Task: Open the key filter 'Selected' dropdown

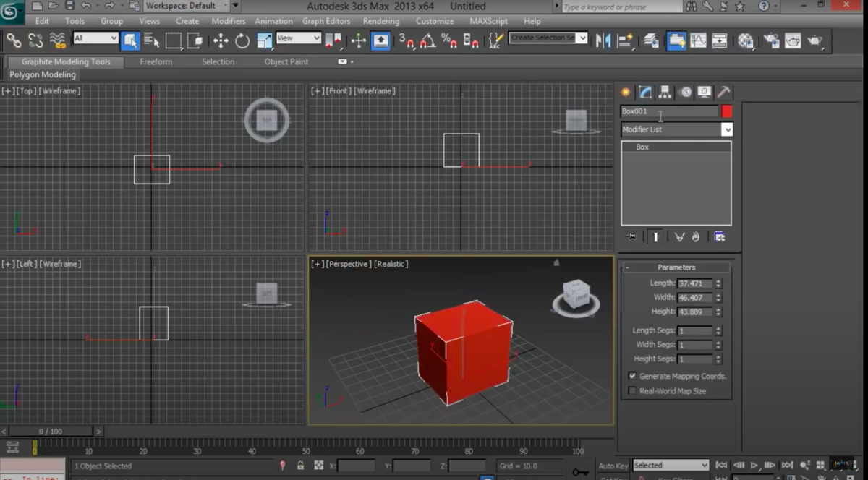Action: tap(671, 466)
